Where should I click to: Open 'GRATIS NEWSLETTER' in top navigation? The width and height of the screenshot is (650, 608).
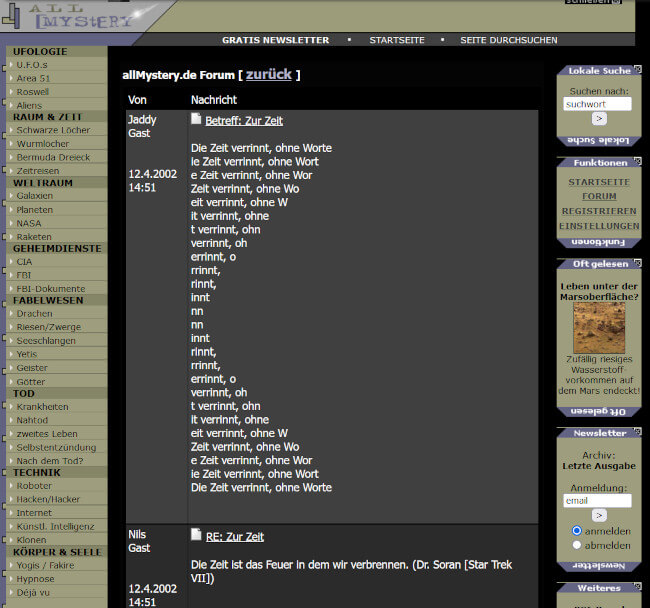point(275,40)
